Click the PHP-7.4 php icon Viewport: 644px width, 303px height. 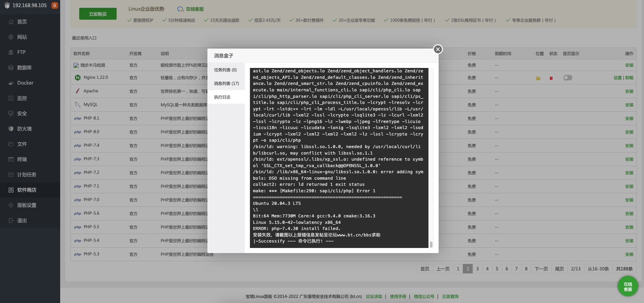pos(78,146)
